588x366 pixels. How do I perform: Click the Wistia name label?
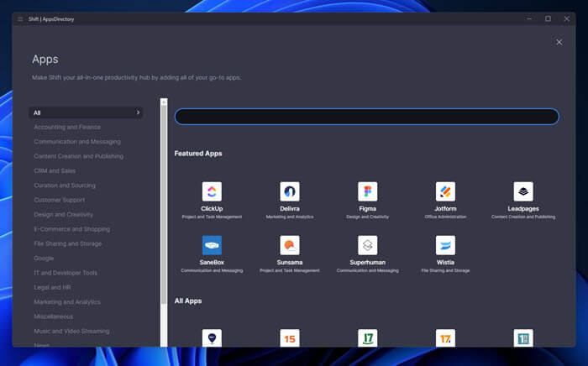pyautogui.click(x=445, y=262)
